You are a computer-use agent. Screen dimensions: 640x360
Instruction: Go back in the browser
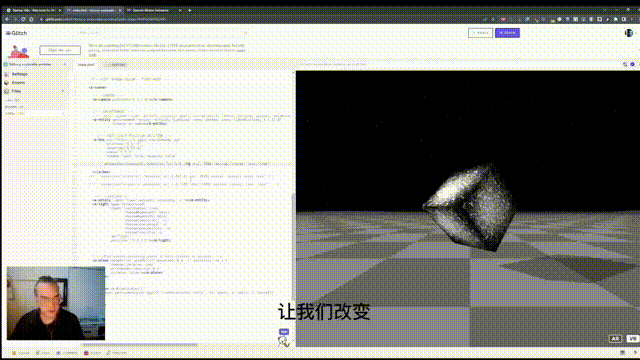7,19
